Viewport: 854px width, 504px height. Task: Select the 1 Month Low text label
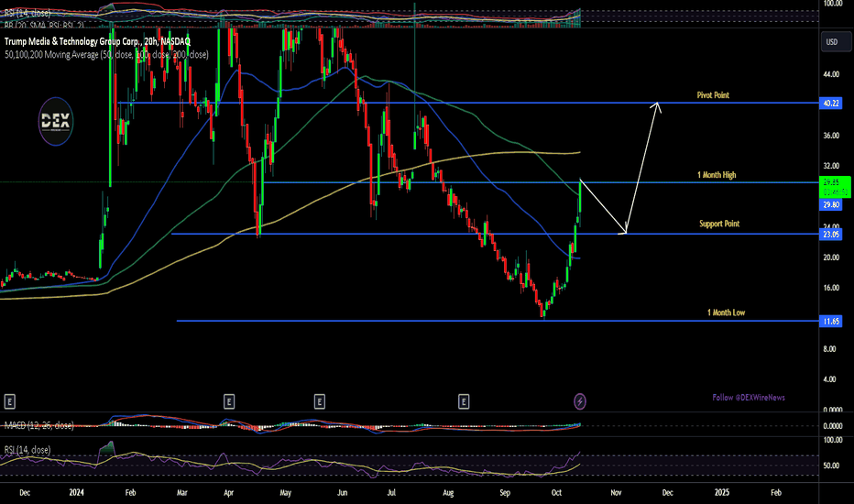(x=726, y=312)
